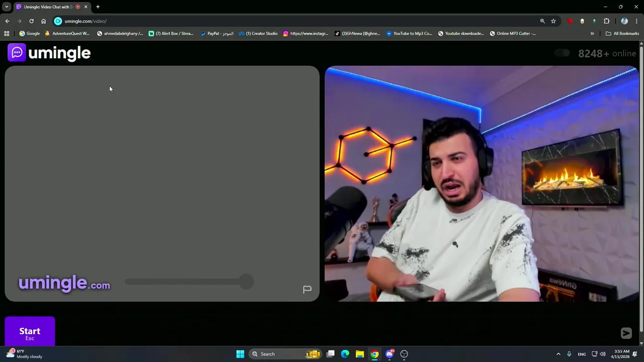The width and height of the screenshot is (644, 362).
Task: Close the Umingle tab
Action: [x=86, y=7]
